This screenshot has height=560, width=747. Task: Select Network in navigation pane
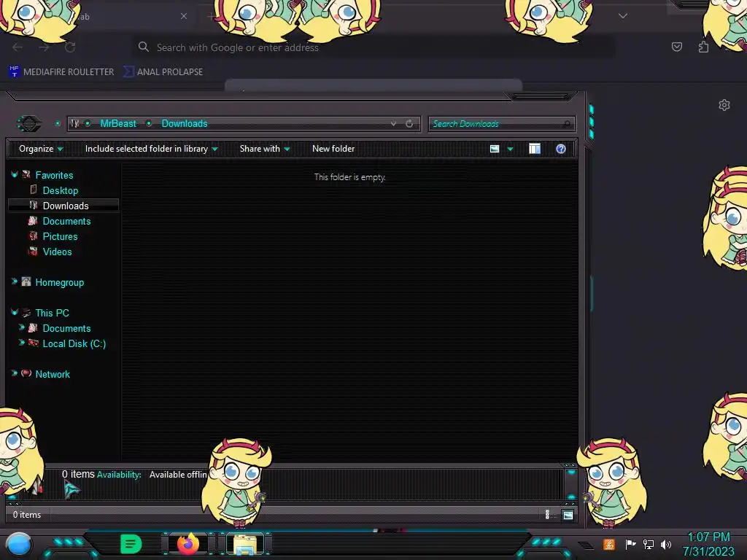53,374
